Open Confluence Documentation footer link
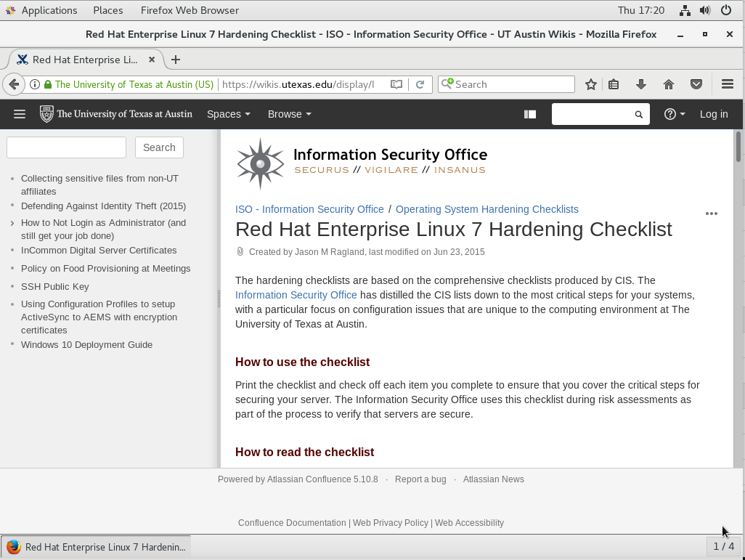The image size is (745, 560). tap(292, 523)
